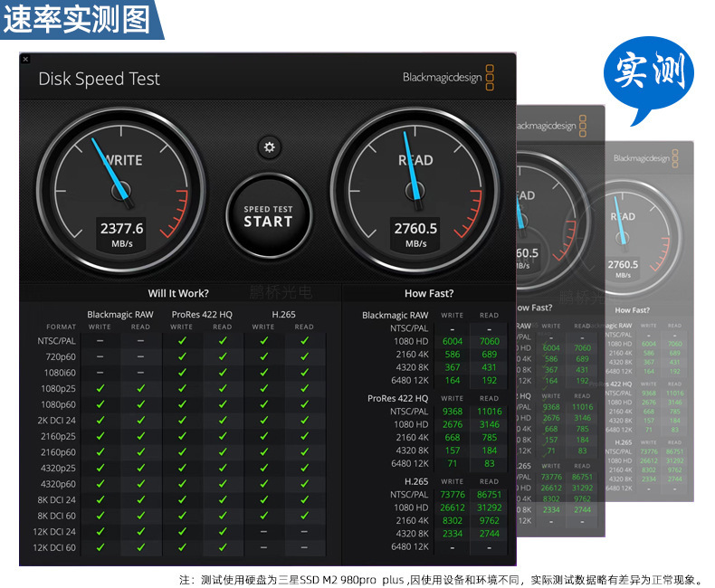Click ProRes 422 HQ 4320 8K write value 157
The height and width of the screenshot is (588, 715).
tap(453, 450)
